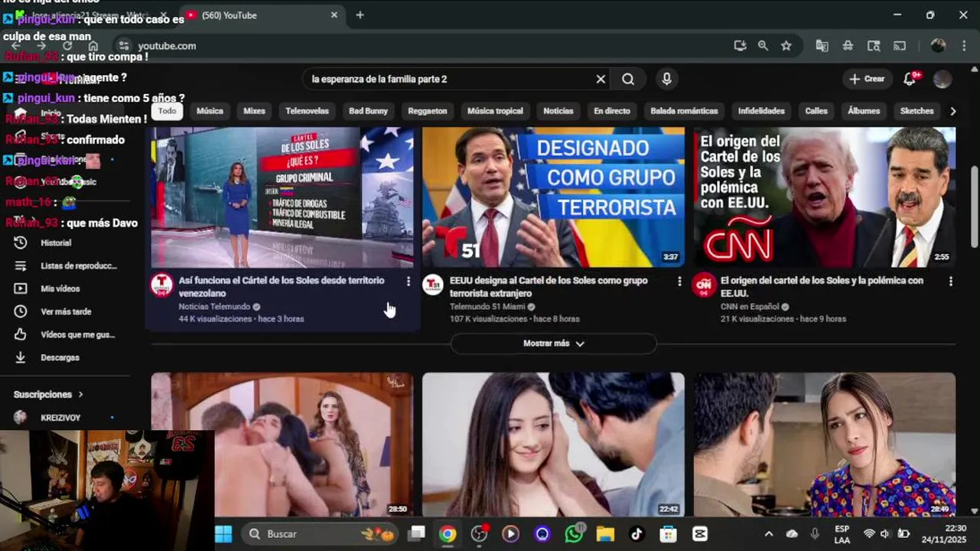The width and height of the screenshot is (980, 551).
Task: Select the Balada romántica filter chip
Action: [x=684, y=111]
